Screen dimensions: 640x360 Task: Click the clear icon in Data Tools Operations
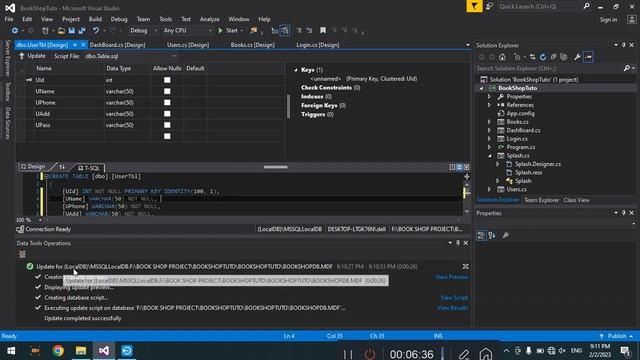point(22,254)
